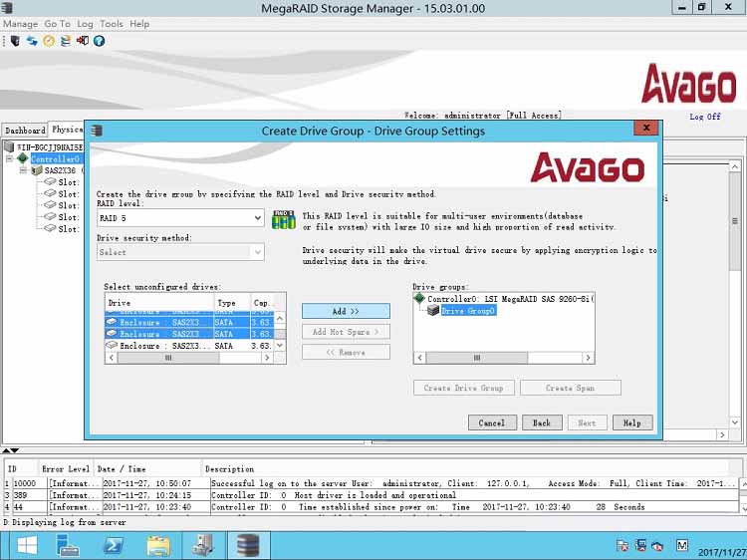Click the MegaRAID Storage Manager taskbar icon
Viewport: 747px width, 560px height.
tap(248, 546)
